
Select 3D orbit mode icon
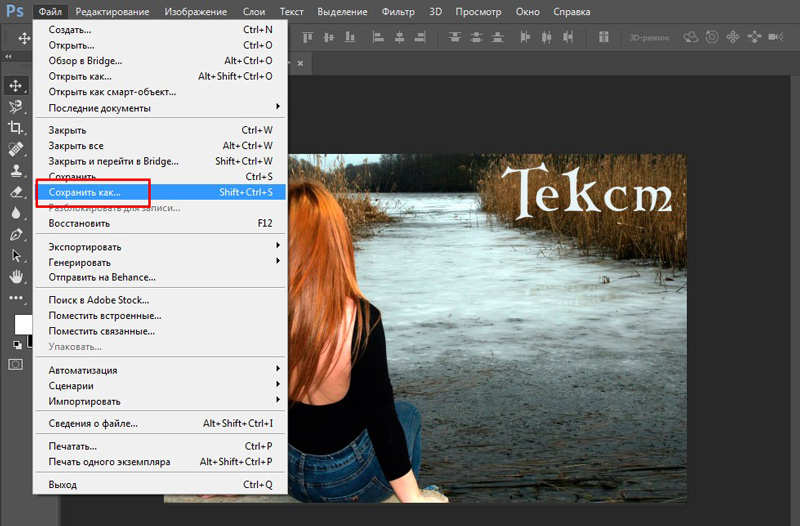[691, 37]
